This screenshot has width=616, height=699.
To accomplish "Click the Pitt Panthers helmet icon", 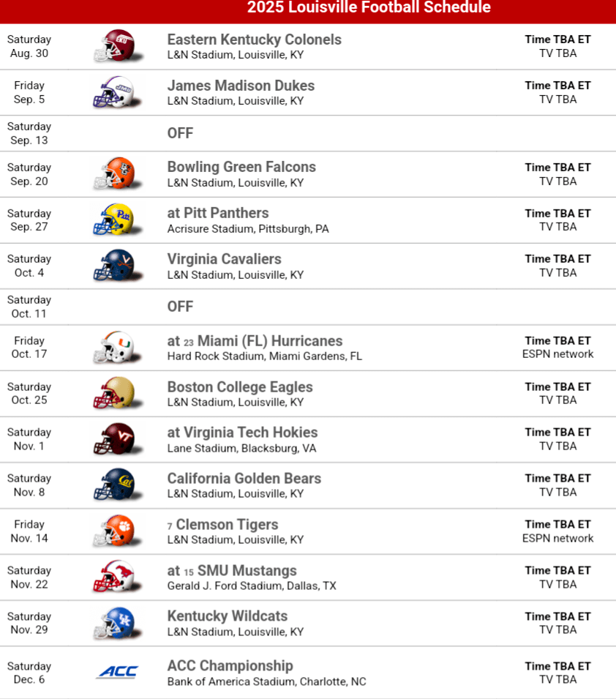I will tap(114, 220).
